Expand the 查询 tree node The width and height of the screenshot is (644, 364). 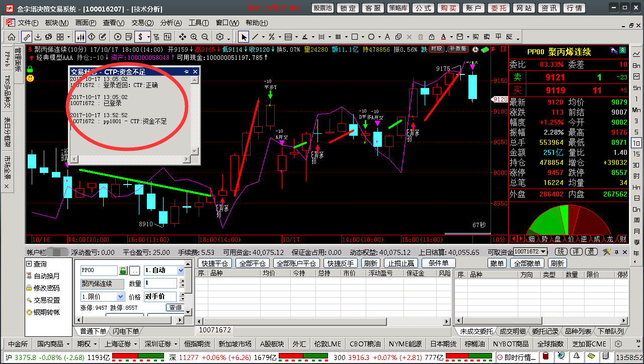tap(29, 264)
